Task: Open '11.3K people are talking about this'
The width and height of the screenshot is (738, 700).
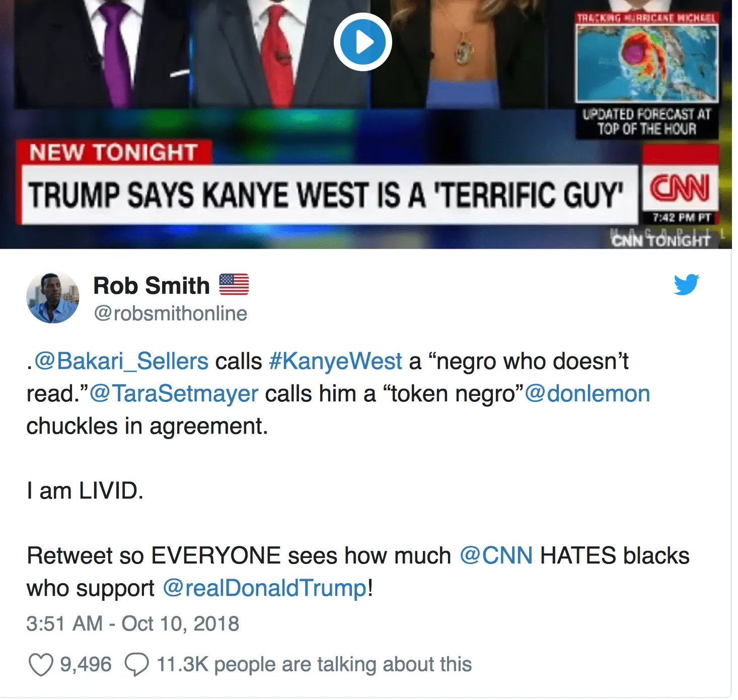Action: (314, 664)
